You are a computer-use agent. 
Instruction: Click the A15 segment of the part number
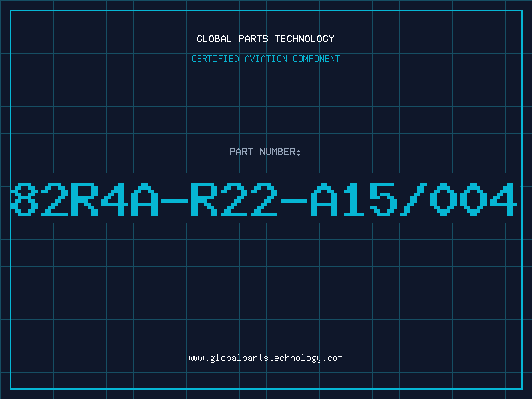point(354,199)
